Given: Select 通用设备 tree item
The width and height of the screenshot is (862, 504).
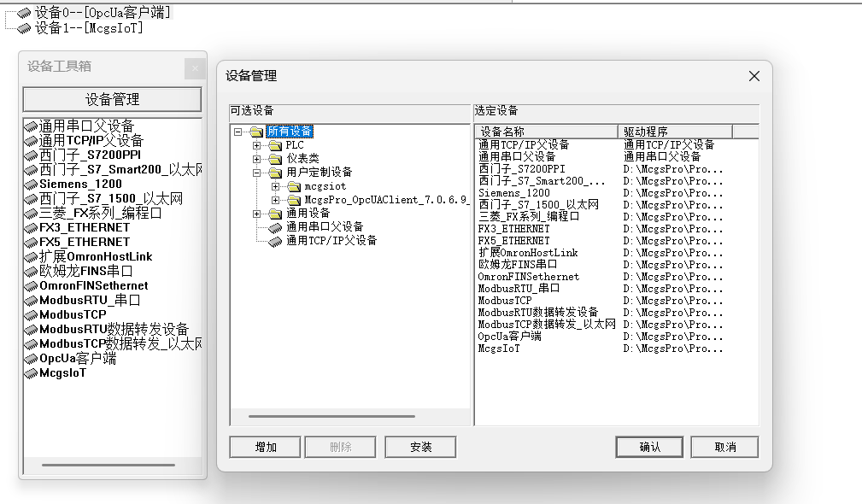Looking at the screenshot, I should point(308,214).
